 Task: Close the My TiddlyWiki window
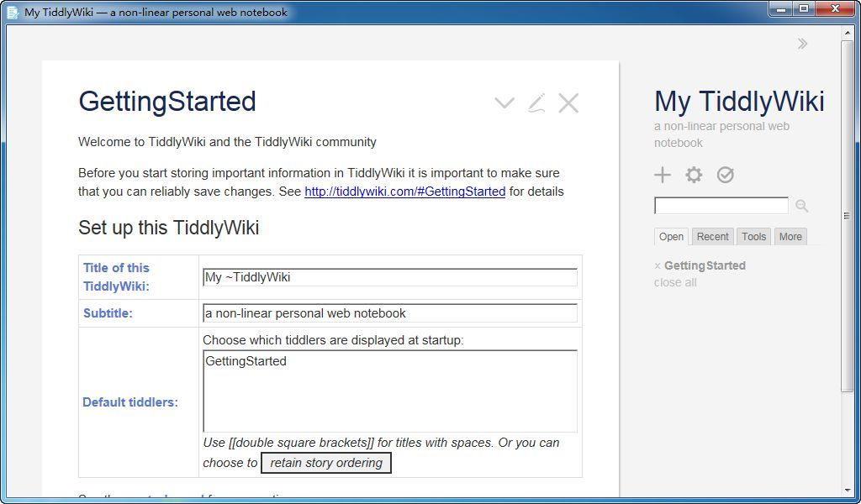pyautogui.click(x=835, y=8)
